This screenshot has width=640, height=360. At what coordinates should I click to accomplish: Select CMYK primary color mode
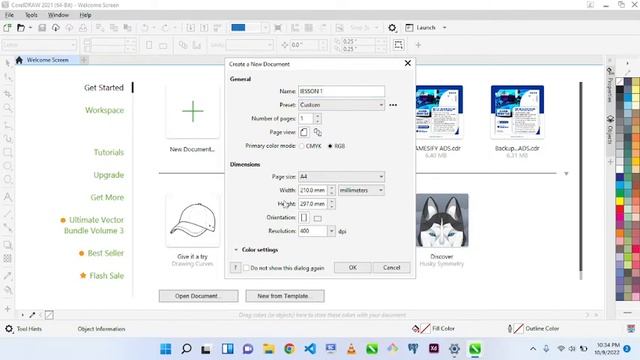coord(302,146)
